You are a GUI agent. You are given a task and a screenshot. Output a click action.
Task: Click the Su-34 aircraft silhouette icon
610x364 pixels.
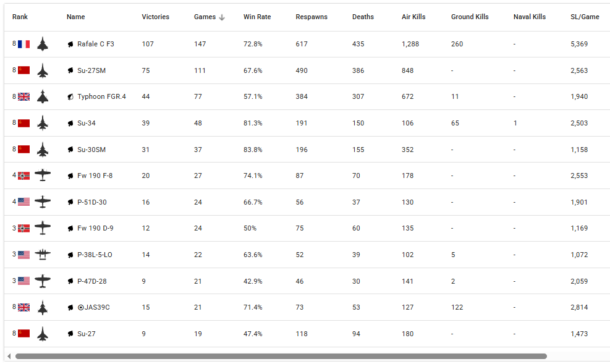42,123
